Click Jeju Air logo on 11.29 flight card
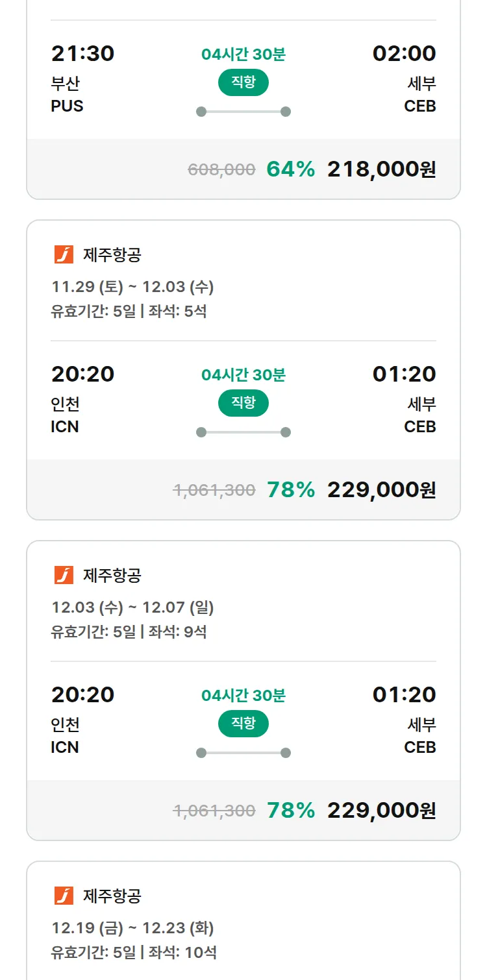The height and width of the screenshot is (980, 487). [64, 254]
